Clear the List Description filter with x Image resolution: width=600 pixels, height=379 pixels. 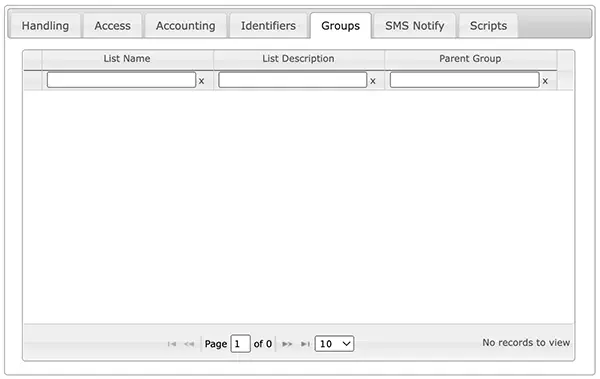pos(373,81)
